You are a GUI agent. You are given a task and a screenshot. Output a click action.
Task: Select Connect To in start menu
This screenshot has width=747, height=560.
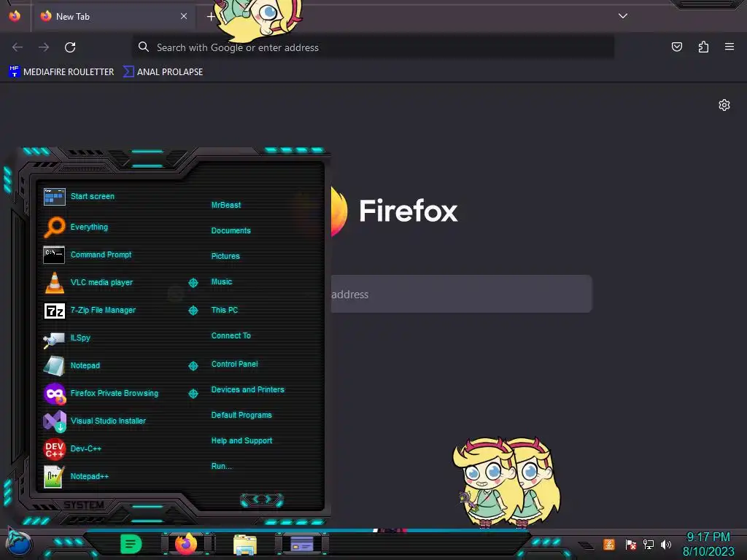click(x=231, y=335)
